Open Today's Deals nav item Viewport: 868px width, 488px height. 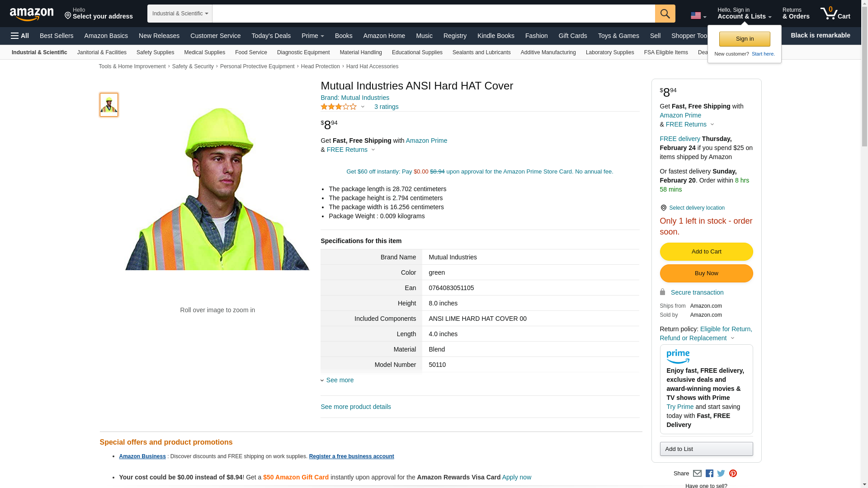tap(271, 36)
